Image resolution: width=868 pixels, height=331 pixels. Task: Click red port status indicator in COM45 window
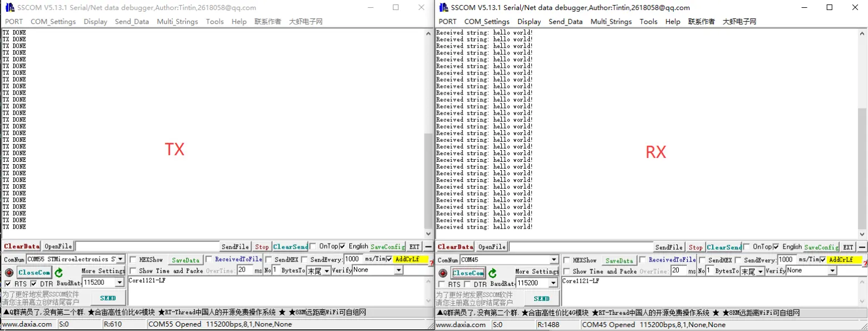(x=443, y=273)
